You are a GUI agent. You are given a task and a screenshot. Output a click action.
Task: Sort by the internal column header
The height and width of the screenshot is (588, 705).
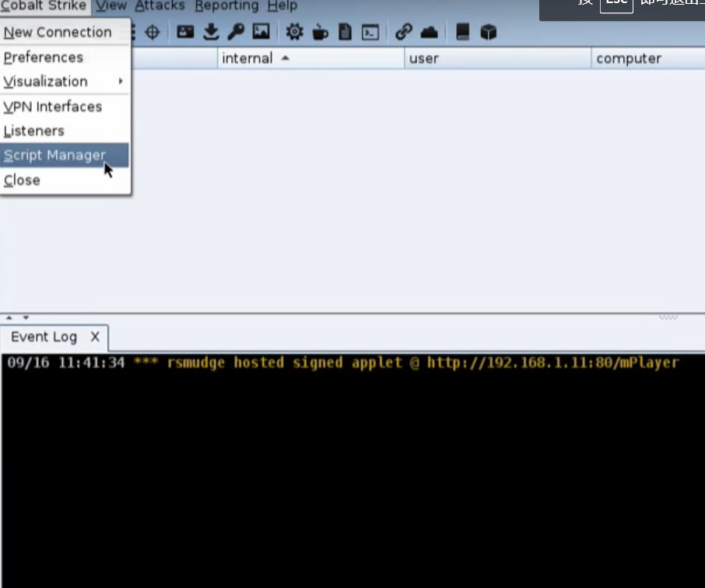(x=310, y=58)
